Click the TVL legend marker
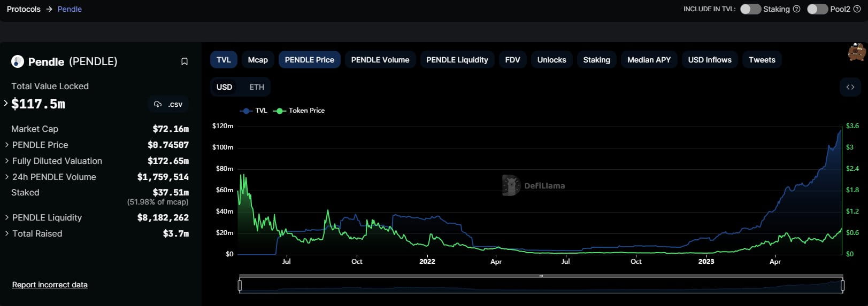868x306 pixels. coord(246,111)
